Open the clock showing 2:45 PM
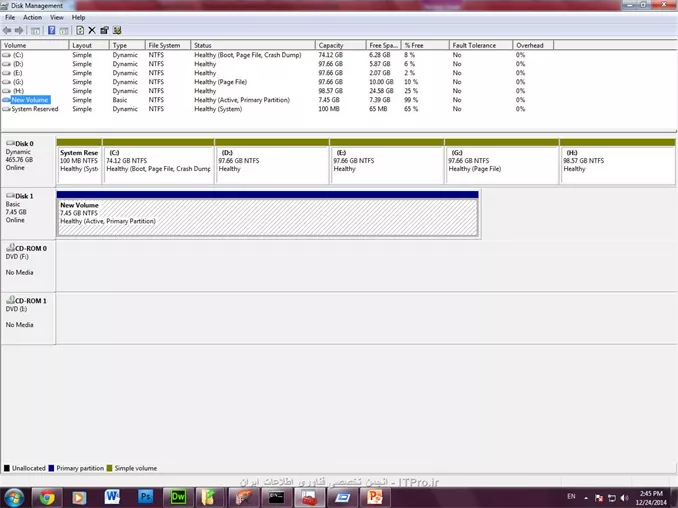The image size is (678, 508). pos(651,498)
